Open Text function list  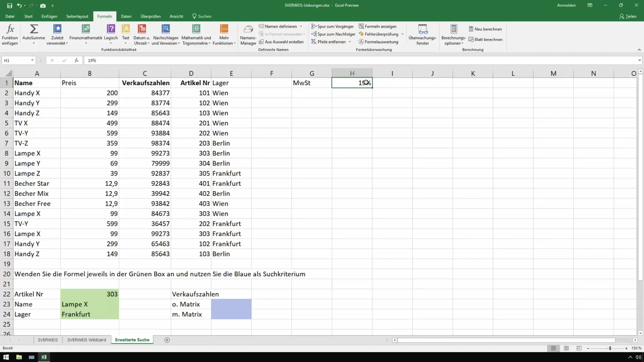[126, 34]
